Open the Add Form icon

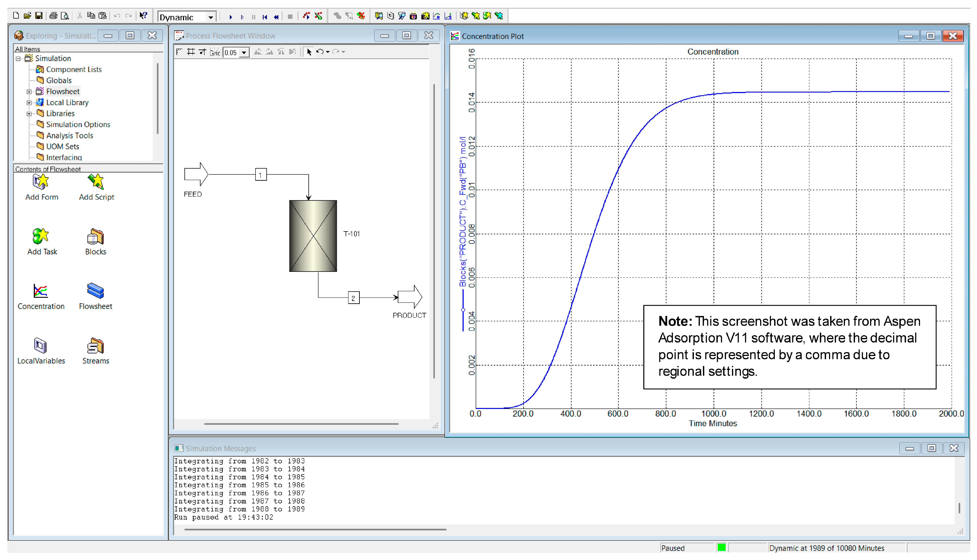click(41, 182)
